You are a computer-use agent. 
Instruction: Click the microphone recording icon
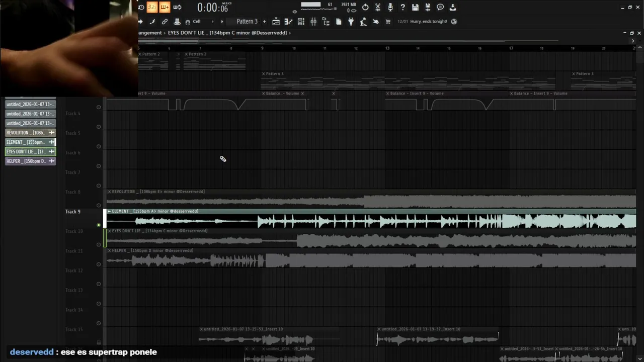pyautogui.click(x=390, y=7)
